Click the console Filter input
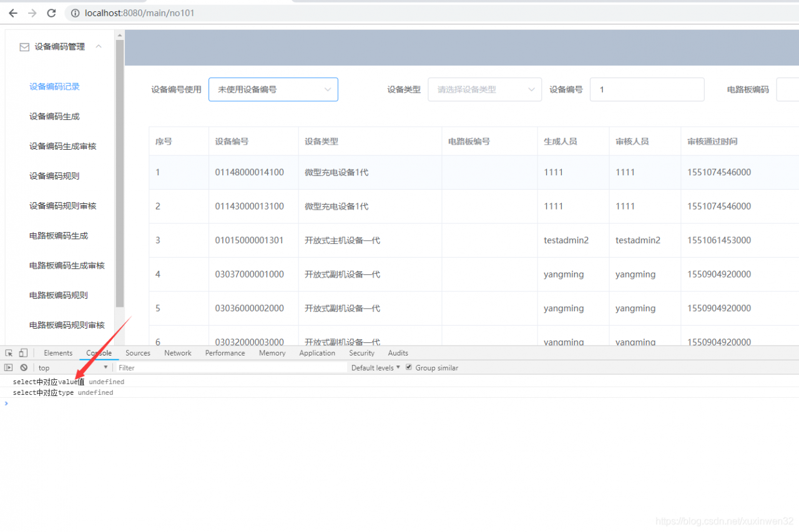Image resolution: width=799 pixels, height=532 pixels. pos(232,368)
